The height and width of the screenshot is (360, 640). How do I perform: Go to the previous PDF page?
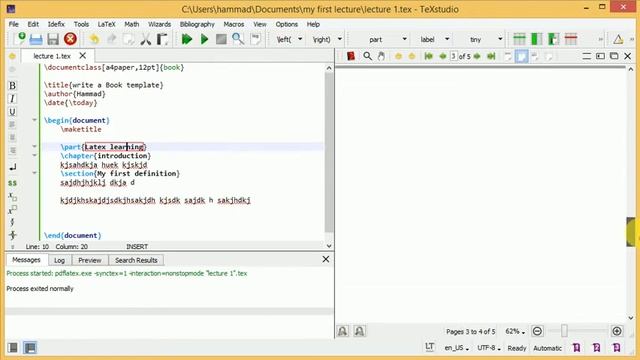click(x=442, y=56)
